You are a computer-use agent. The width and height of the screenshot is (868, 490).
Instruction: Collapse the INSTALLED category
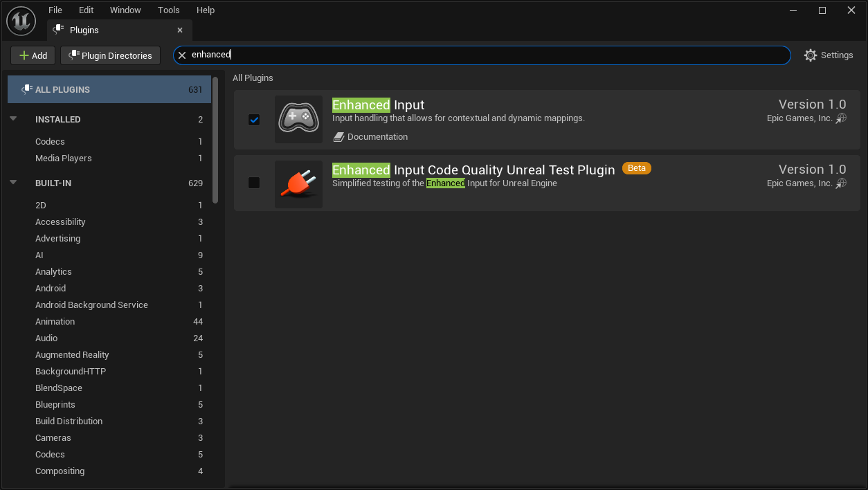click(13, 119)
